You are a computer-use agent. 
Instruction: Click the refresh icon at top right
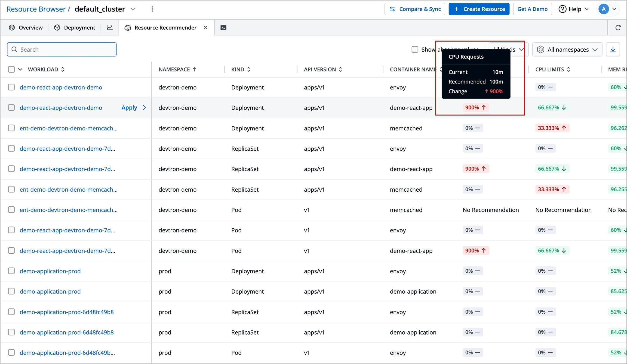(618, 27)
